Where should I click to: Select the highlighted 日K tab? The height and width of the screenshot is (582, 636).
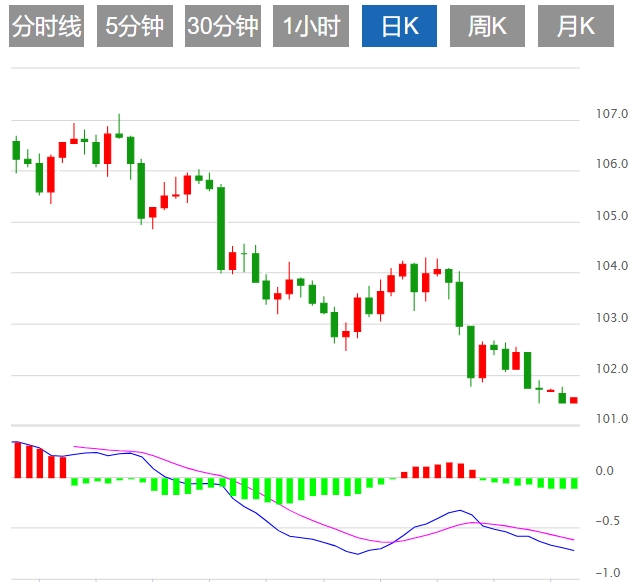pyautogui.click(x=399, y=26)
